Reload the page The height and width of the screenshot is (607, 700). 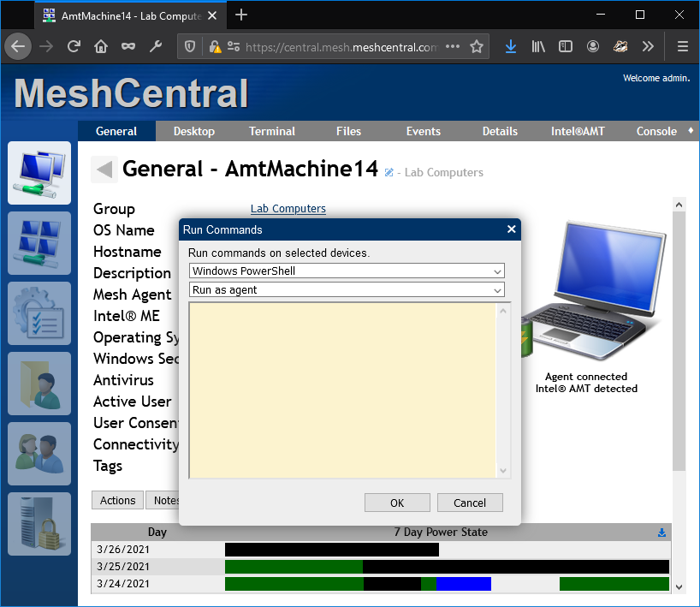tap(74, 46)
